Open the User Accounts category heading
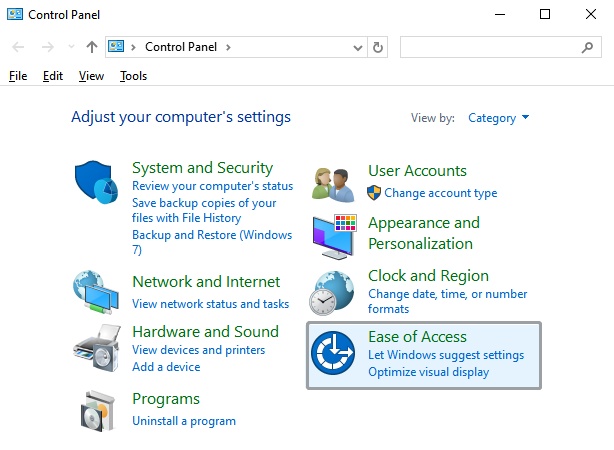This screenshot has height=450, width=614. pyautogui.click(x=417, y=171)
